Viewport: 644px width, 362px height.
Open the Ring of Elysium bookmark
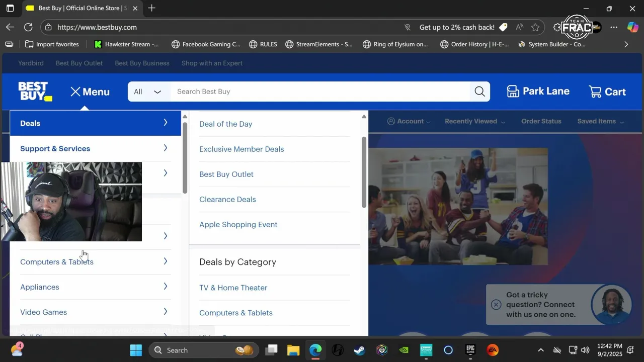point(395,44)
